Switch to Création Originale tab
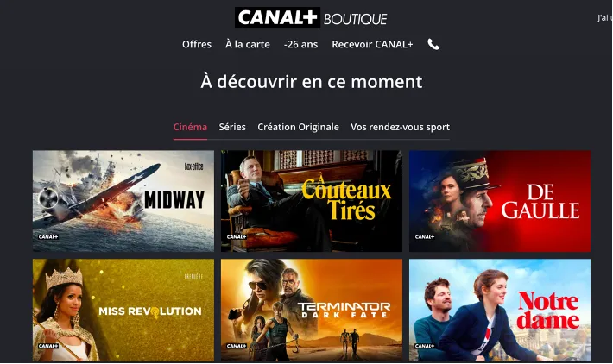Image resolution: width=613 pixels, height=364 pixels. pyautogui.click(x=298, y=127)
